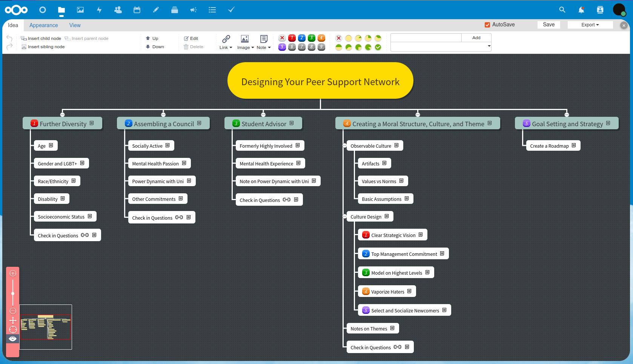Image resolution: width=633 pixels, height=364 pixels.
Task: Open the notifications bell
Action: (x=581, y=10)
